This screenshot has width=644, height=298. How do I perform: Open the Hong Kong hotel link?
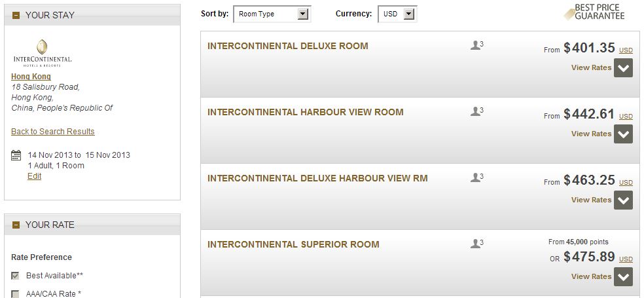tap(31, 77)
